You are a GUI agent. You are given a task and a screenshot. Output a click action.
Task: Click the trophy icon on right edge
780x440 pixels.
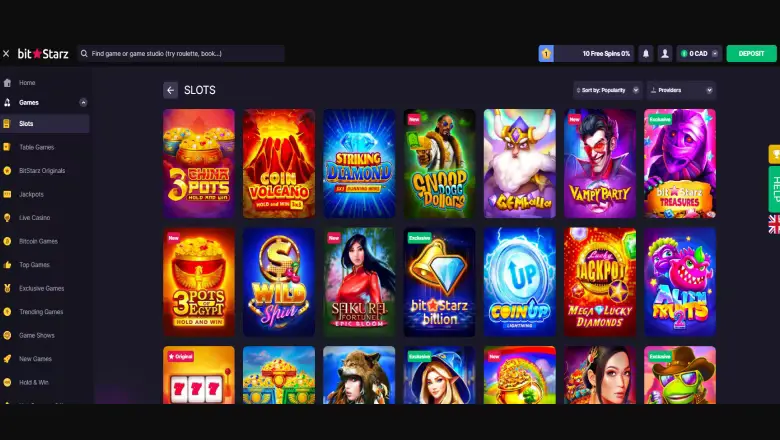click(775, 154)
